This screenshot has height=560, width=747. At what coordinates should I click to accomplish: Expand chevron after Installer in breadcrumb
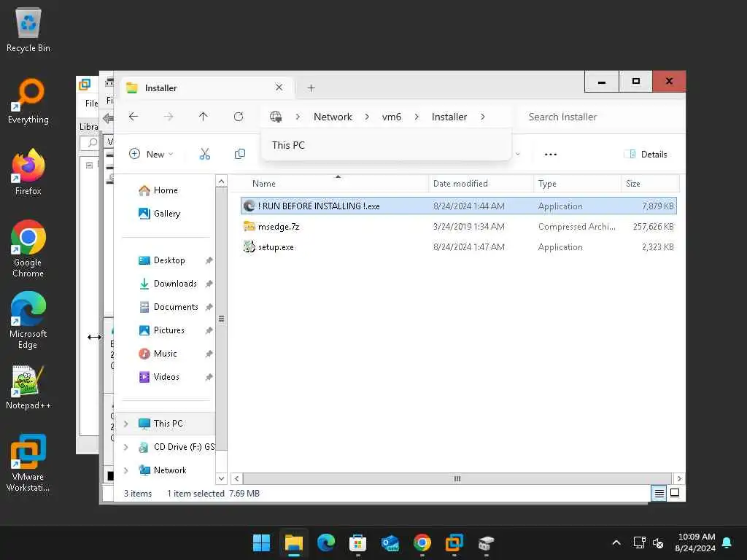click(483, 117)
